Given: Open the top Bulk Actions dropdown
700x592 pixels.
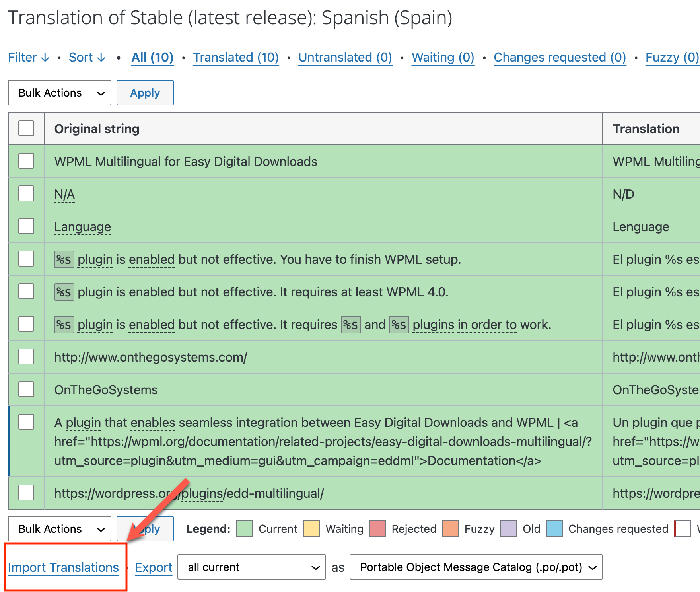Looking at the screenshot, I should click(x=59, y=93).
